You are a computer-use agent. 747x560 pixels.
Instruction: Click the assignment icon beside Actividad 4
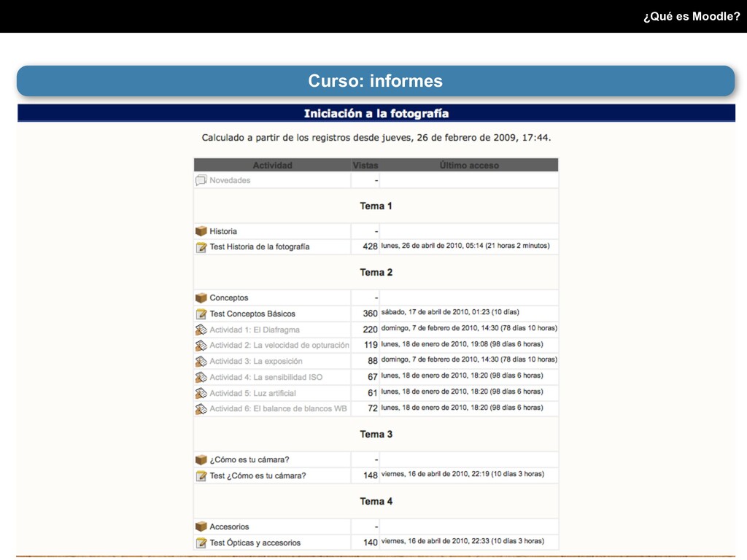click(x=201, y=377)
